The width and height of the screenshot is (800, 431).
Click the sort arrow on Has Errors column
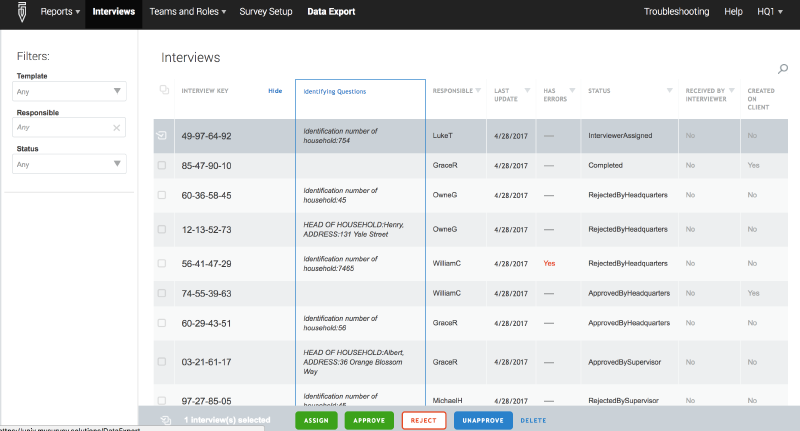point(574,91)
